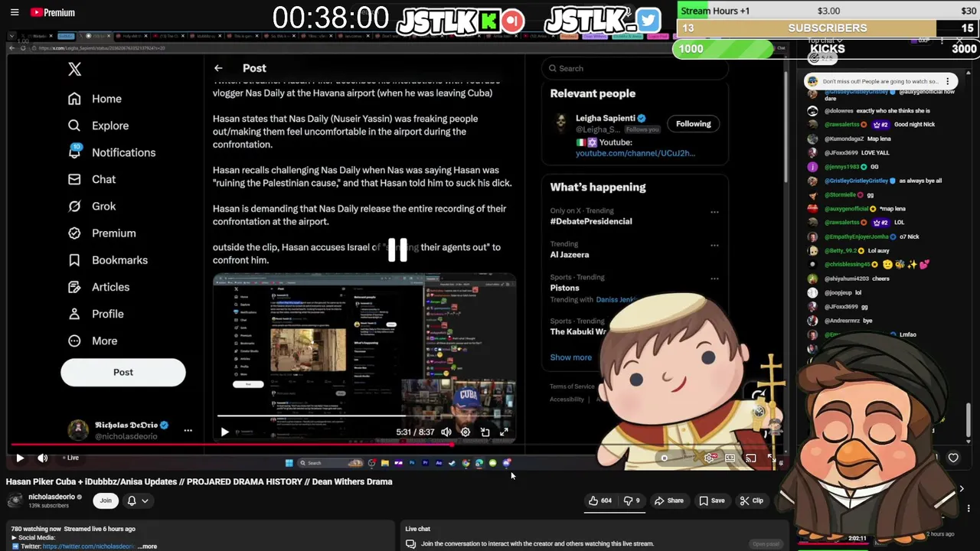
Task: Enter YouTube player fullscreen
Action: click(x=771, y=458)
